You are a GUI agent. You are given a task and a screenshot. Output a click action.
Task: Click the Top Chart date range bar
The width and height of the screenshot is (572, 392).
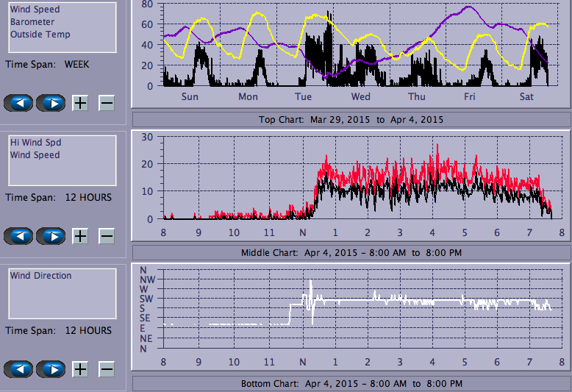[351, 119]
